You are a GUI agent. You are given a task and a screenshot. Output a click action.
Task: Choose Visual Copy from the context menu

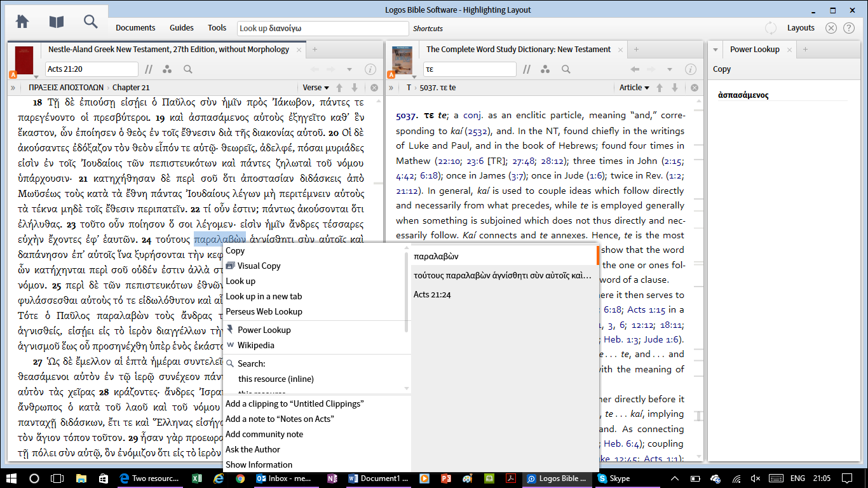[315, 266]
